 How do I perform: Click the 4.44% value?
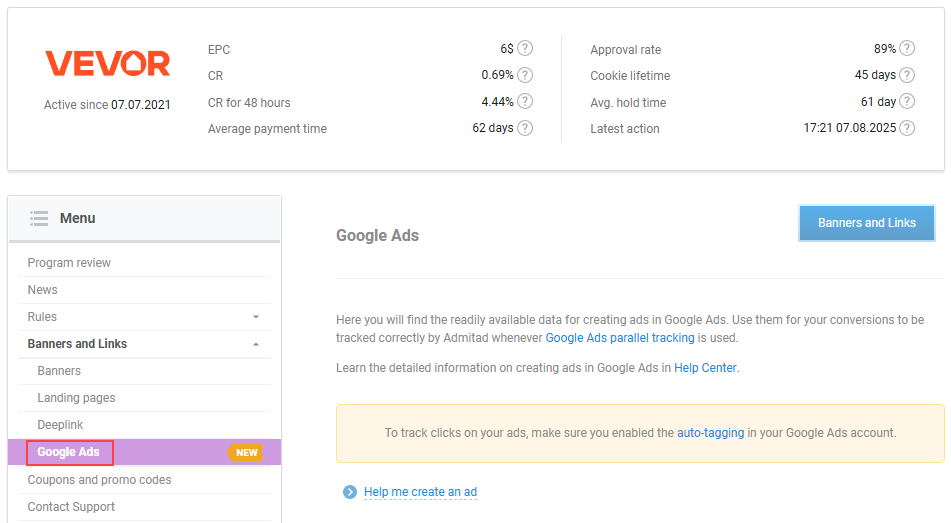tap(497, 101)
